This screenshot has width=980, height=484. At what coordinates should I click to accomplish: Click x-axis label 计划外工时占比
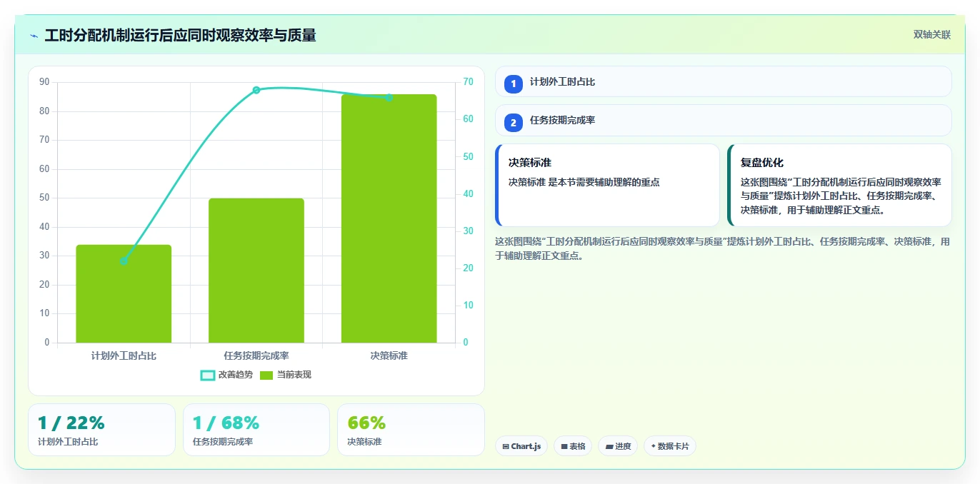pyautogui.click(x=124, y=355)
